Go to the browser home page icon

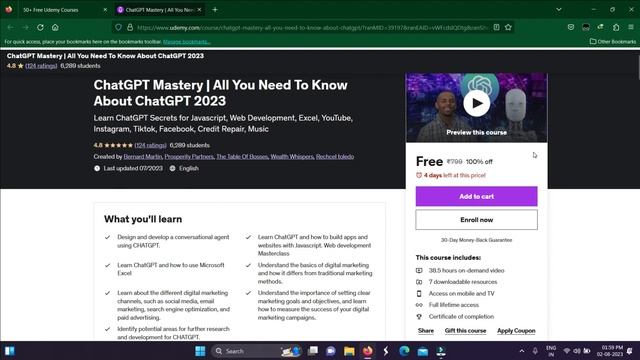pyautogui.click(x=55, y=27)
